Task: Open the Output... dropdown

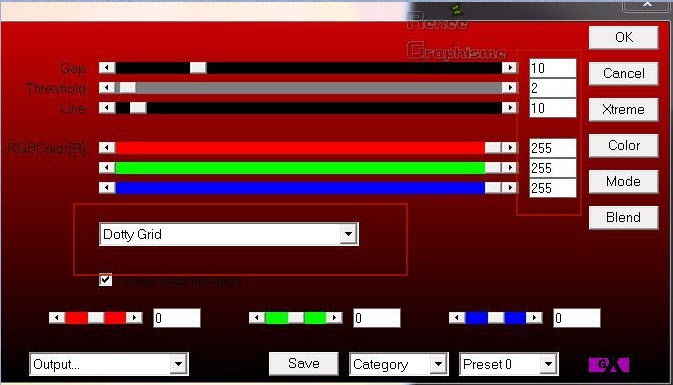Action: (109, 364)
